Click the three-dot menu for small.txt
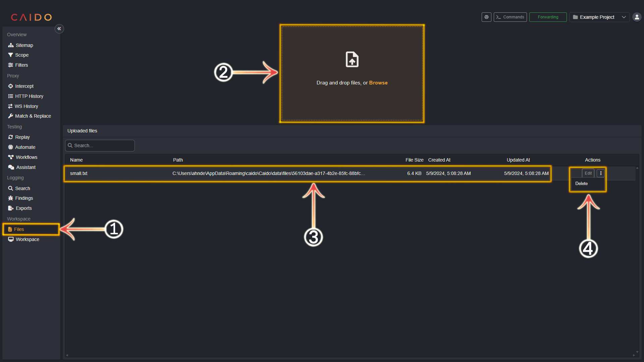The width and height of the screenshot is (644, 362). tap(600, 173)
